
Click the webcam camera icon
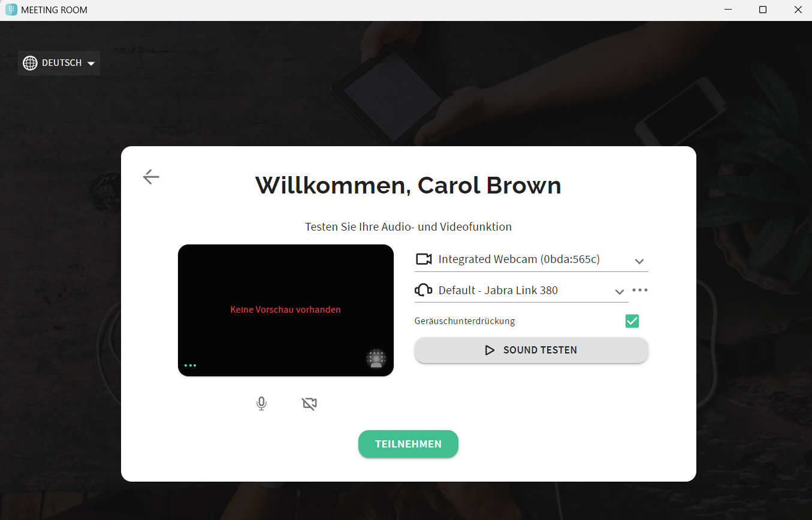[424, 259]
